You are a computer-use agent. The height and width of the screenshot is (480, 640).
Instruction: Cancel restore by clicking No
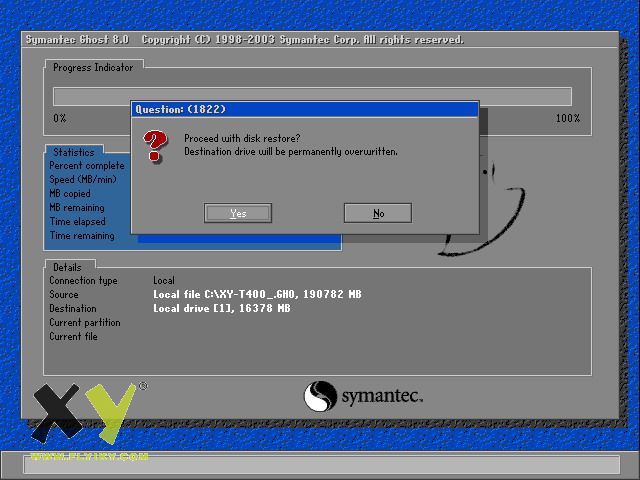click(x=378, y=213)
